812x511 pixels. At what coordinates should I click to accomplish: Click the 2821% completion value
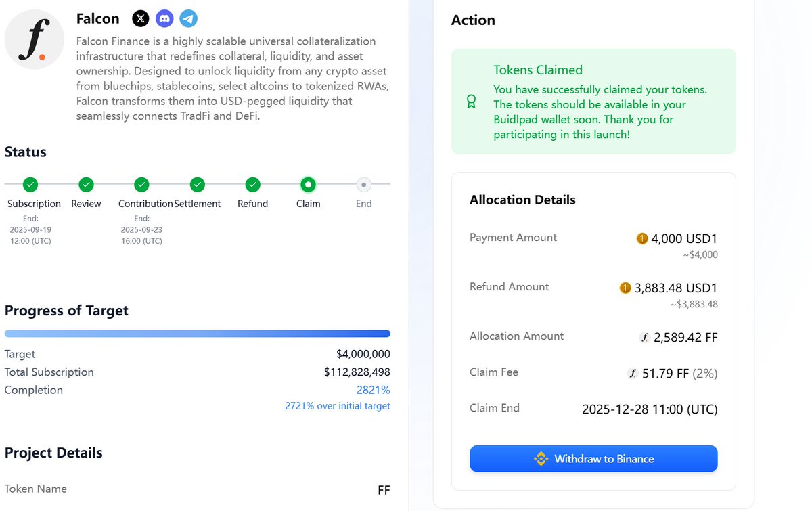pyautogui.click(x=374, y=390)
